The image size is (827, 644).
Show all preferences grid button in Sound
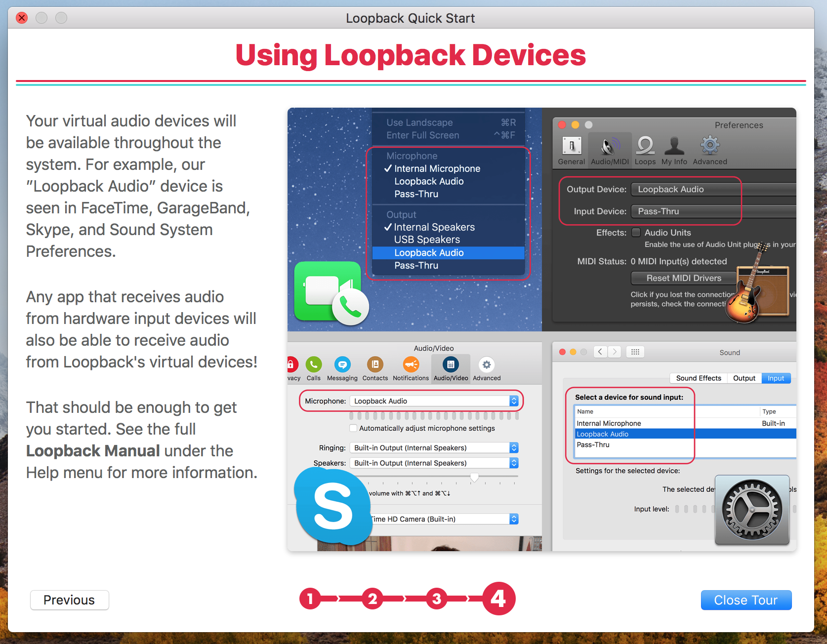click(x=635, y=352)
